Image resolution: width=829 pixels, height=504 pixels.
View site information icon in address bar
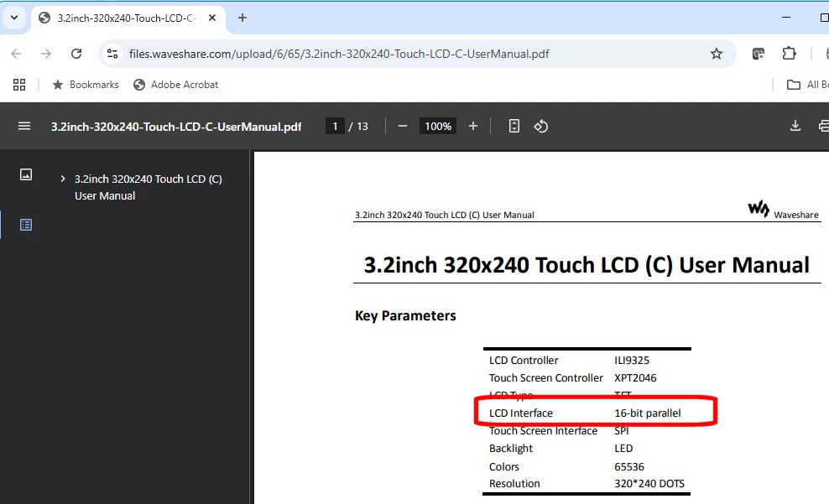[x=112, y=54]
